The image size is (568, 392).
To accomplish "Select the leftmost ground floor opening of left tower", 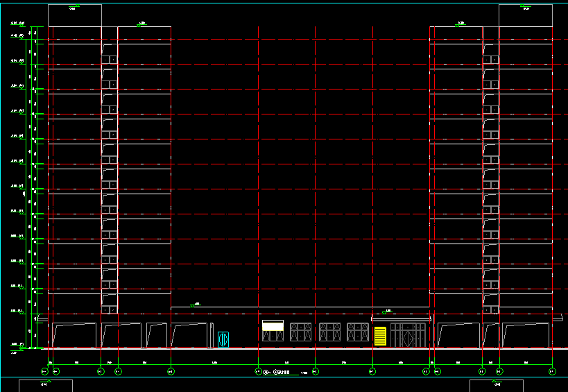I will pyautogui.click(x=75, y=335).
